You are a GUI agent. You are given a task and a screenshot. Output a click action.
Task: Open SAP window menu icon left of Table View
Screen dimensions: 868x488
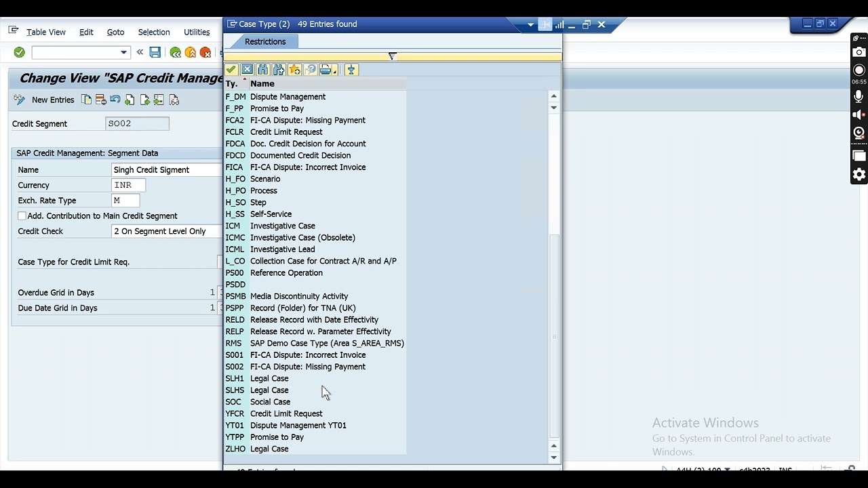(14, 30)
